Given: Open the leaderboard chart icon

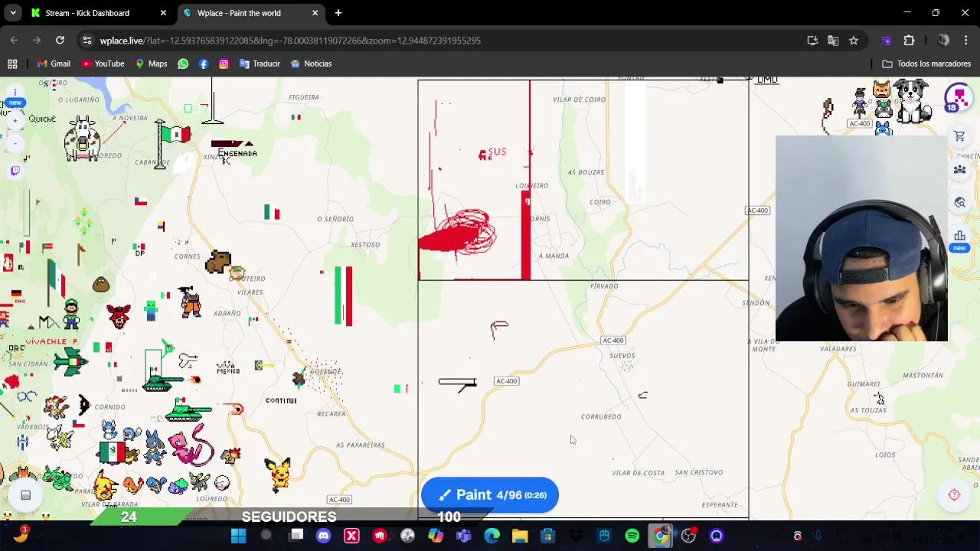Looking at the screenshot, I should [959, 236].
